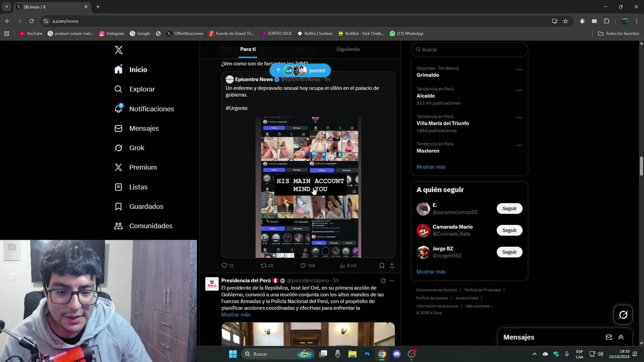Click the new posts 'posteó' pill
The height and width of the screenshot is (362, 644).
pos(300,70)
